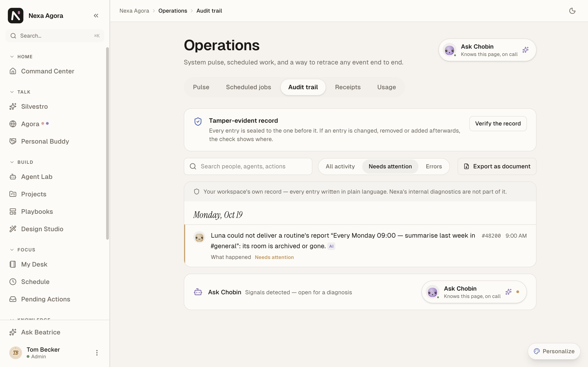
Task: Switch filter to Errors
Action: [434, 167]
